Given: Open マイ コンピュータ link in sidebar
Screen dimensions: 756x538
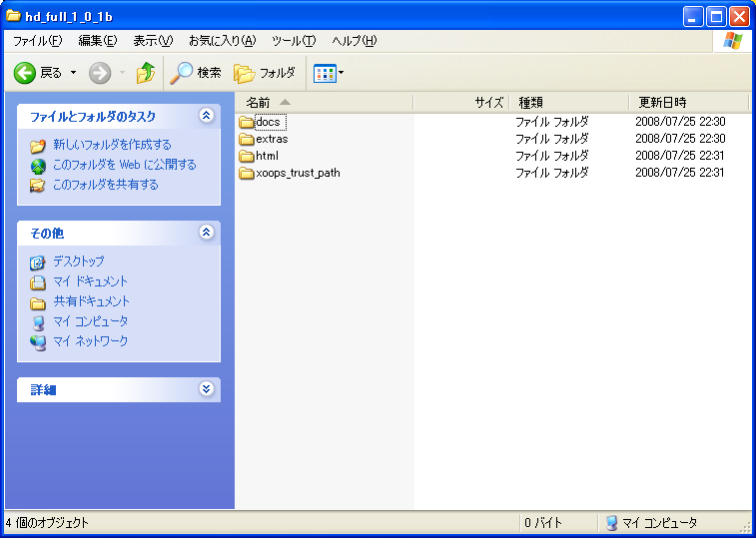Looking at the screenshot, I should coord(91,321).
